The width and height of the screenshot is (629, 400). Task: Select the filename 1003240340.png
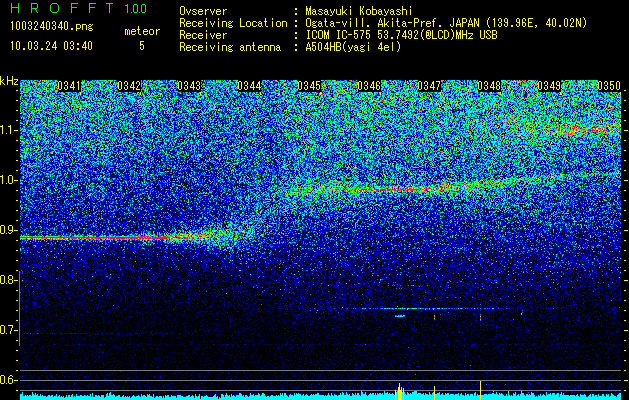click(x=52, y=26)
